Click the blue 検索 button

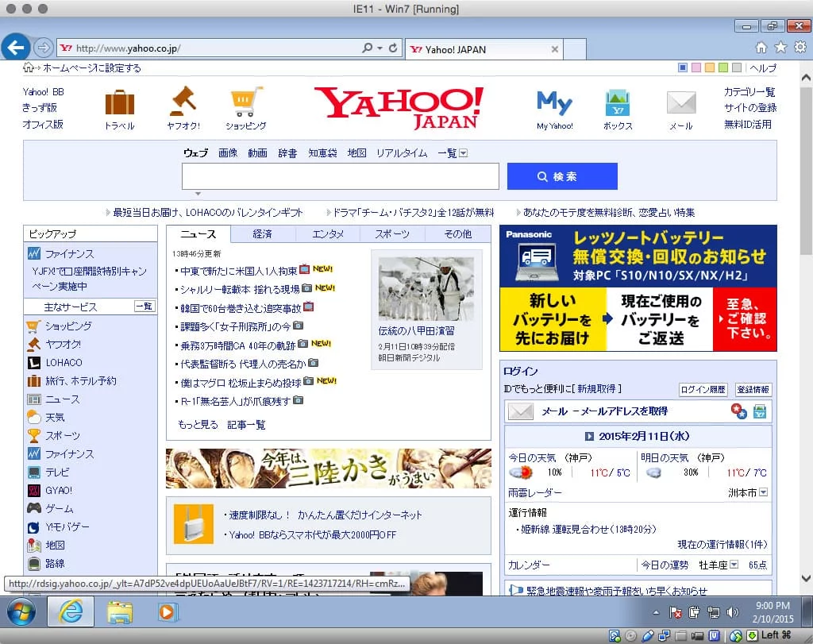[562, 176]
